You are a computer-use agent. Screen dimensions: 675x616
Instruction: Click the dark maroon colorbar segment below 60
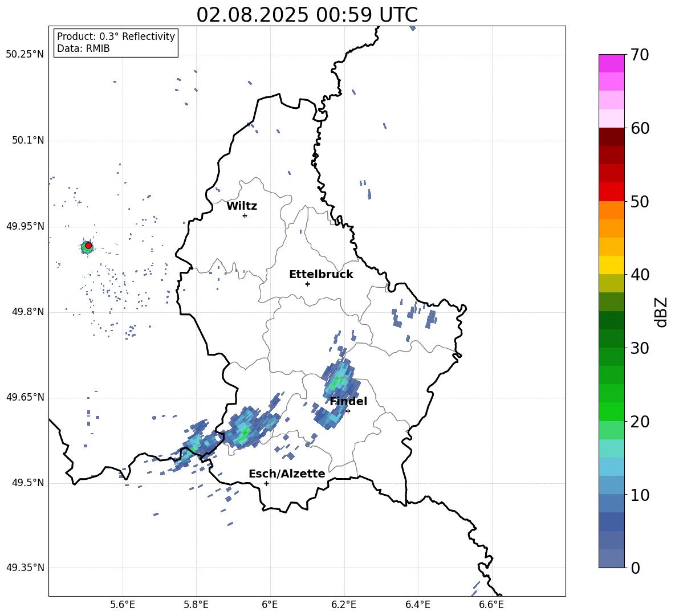pyautogui.click(x=611, y=137)
